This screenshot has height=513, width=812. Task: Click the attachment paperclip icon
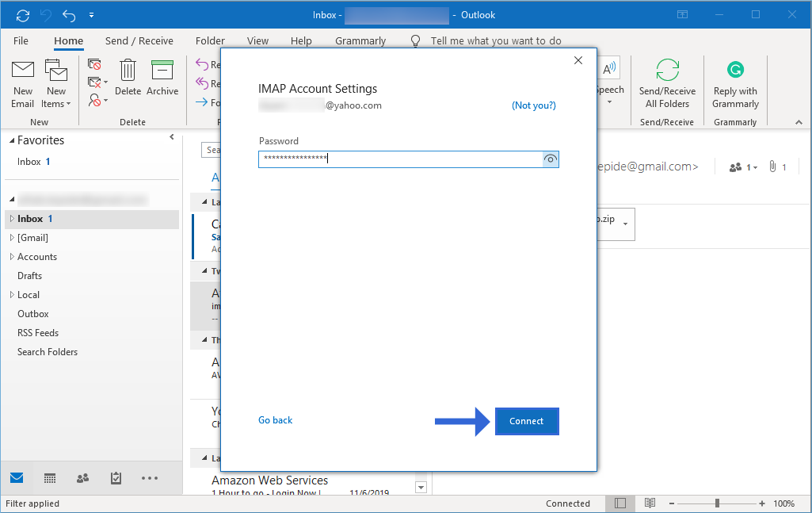point(772,167)
